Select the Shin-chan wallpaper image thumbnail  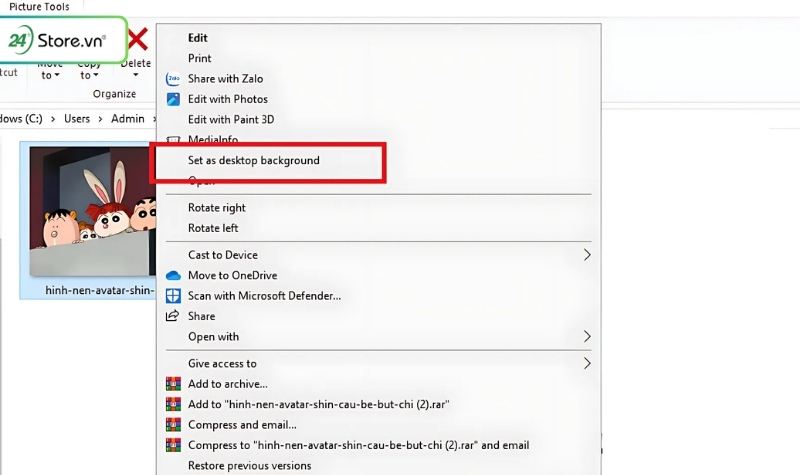click(92, 210)
